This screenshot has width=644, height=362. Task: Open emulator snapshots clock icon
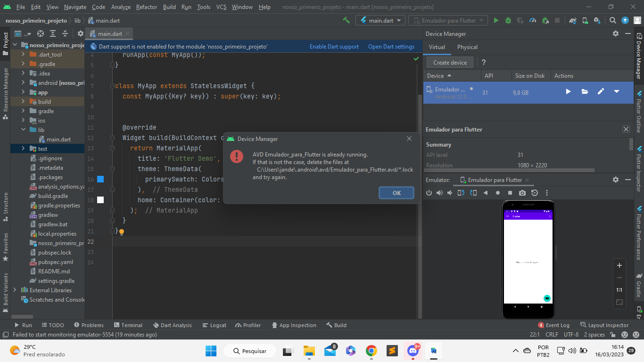(x=535, y=193)
